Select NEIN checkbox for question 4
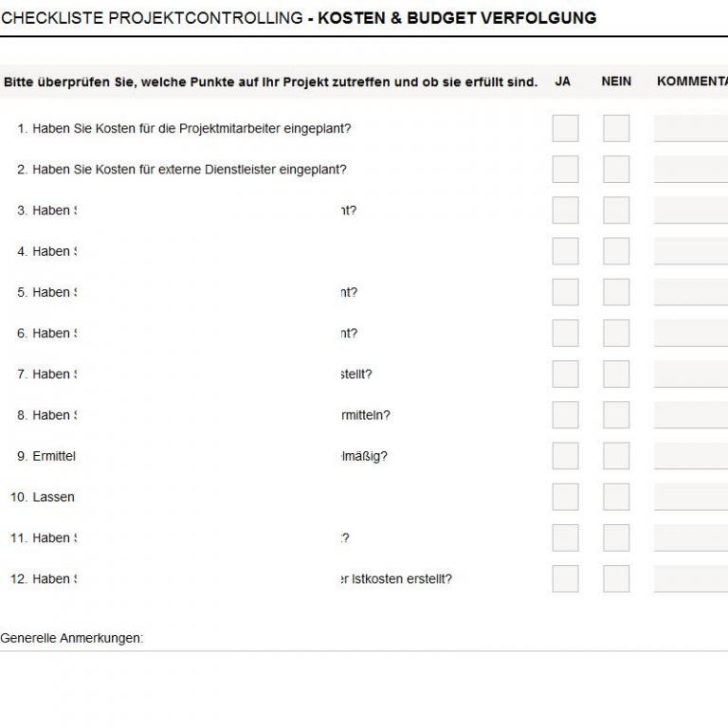Viewport: 728px width, 728px height. point(616,251)
